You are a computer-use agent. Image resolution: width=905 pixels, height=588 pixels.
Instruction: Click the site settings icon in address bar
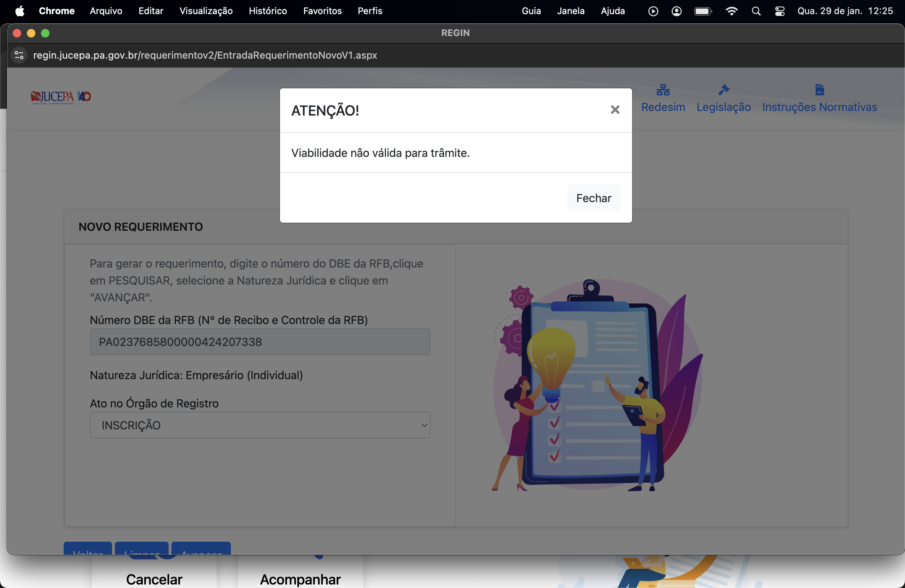pos(19,55)
